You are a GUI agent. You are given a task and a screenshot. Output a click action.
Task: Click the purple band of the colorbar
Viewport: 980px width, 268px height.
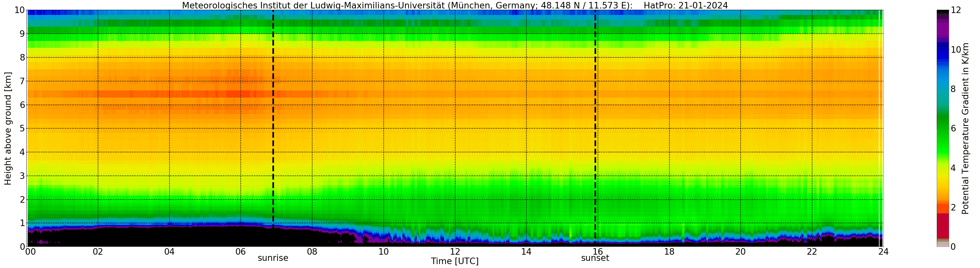943,31
